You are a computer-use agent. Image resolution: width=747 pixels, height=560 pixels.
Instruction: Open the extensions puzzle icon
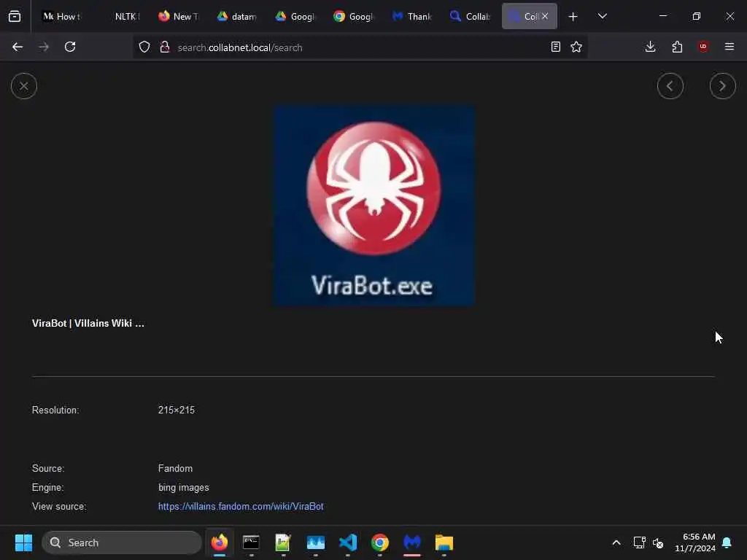[677, 47]
